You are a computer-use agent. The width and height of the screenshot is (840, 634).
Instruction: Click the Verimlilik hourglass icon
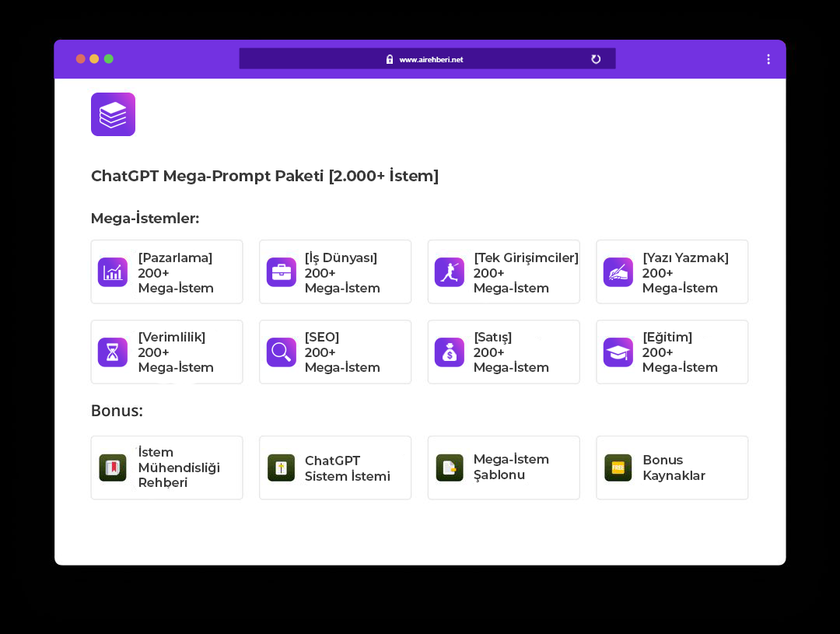(x=113, y=352)
